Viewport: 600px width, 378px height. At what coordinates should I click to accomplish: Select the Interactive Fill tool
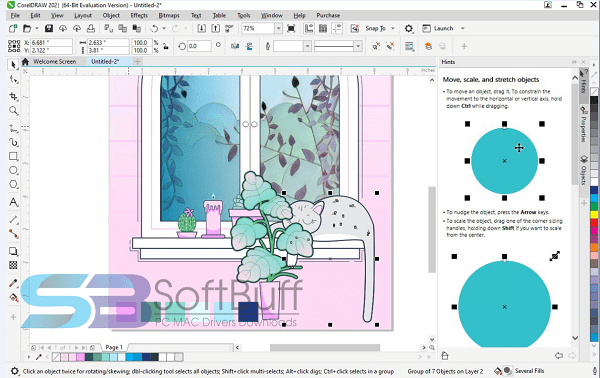click(13, 297)
